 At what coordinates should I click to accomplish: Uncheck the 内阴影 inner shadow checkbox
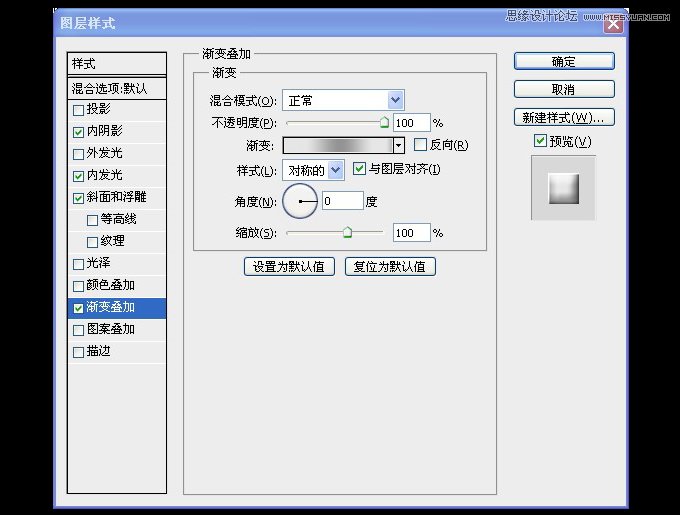(78, 132)
